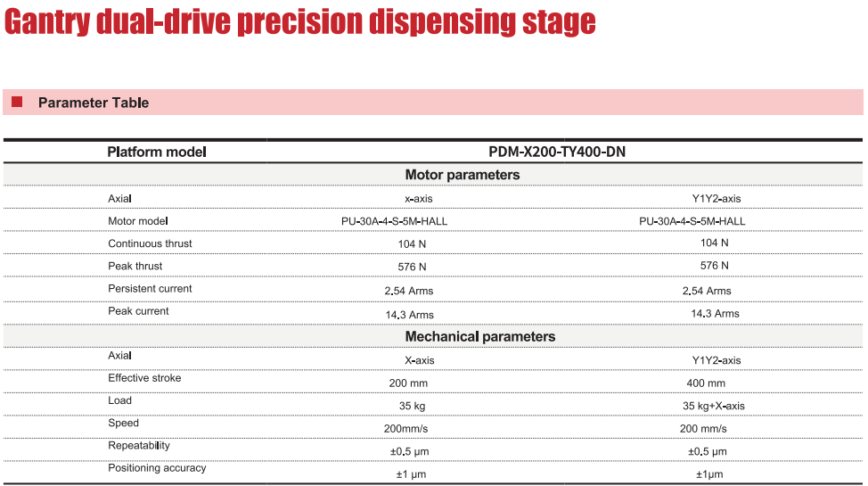The image size is (868, 486).
Task: Click the Peak current row label
Action: click(x=138, y=311)
